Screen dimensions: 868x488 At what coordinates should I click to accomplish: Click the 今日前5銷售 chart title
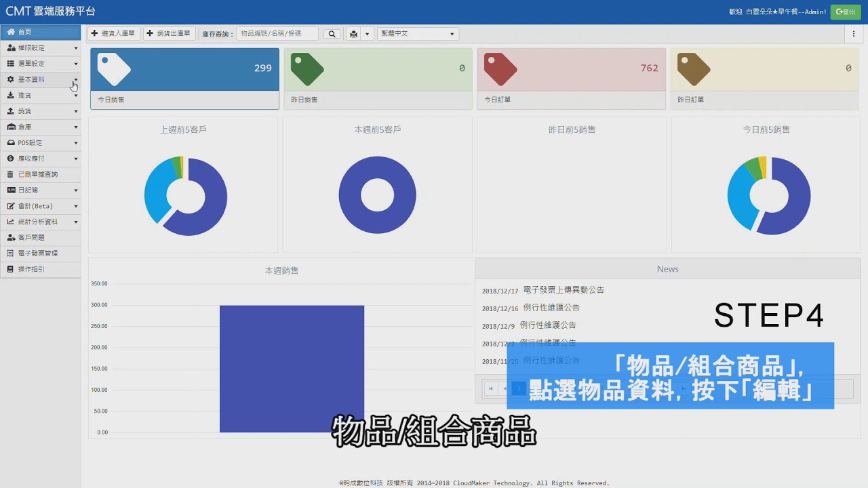(766, 129)
